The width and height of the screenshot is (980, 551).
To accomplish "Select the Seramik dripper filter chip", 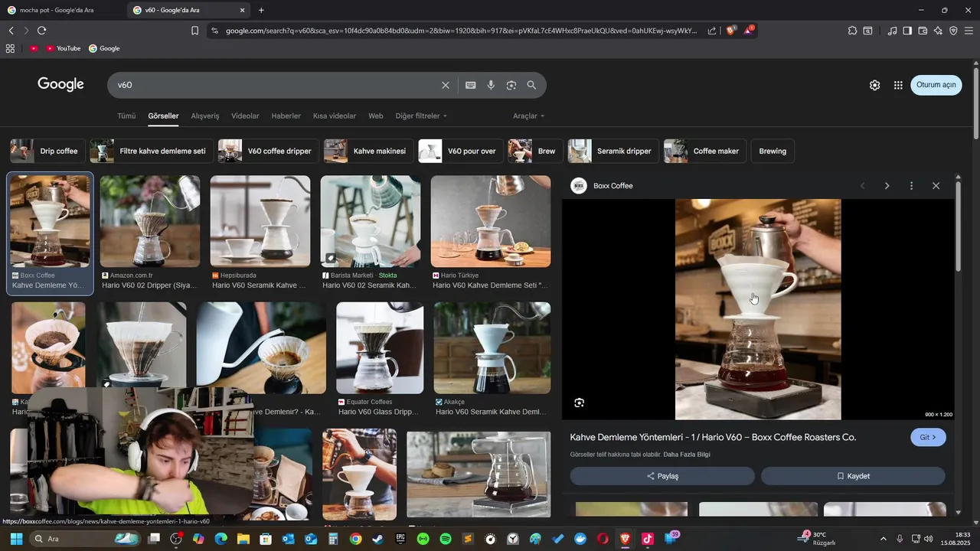I will coord(613,151).
